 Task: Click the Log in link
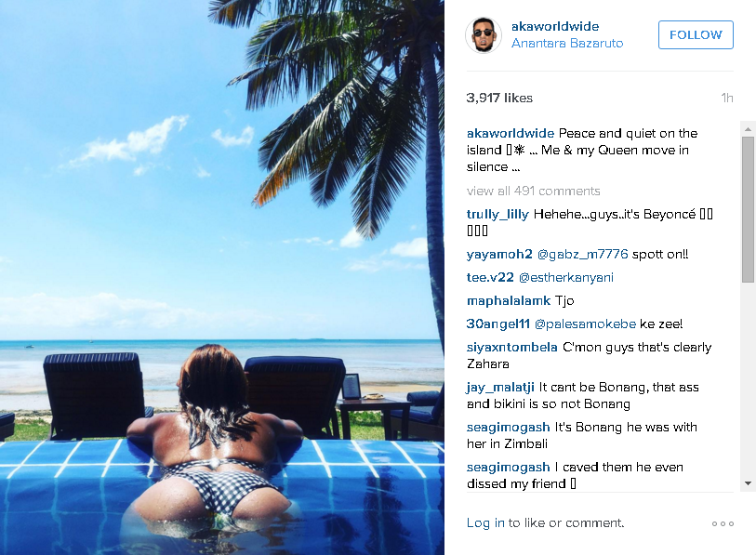click(485, 522)
